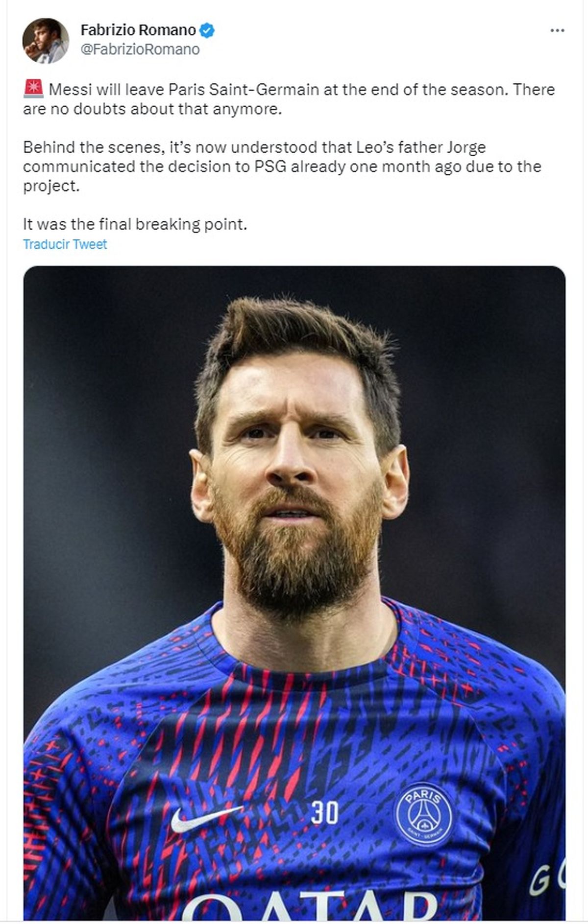Image resolution: width=588 pixels, height=924 pixels.
Task: Click Fabrizio Romano's profile avatar
Action: point(45,41)
